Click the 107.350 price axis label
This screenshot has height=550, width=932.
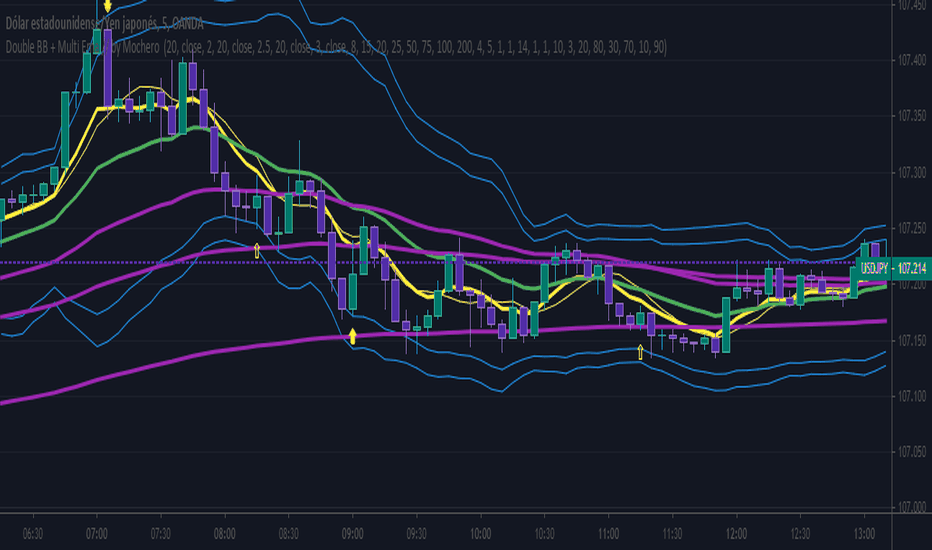click(x=912, y=116)
